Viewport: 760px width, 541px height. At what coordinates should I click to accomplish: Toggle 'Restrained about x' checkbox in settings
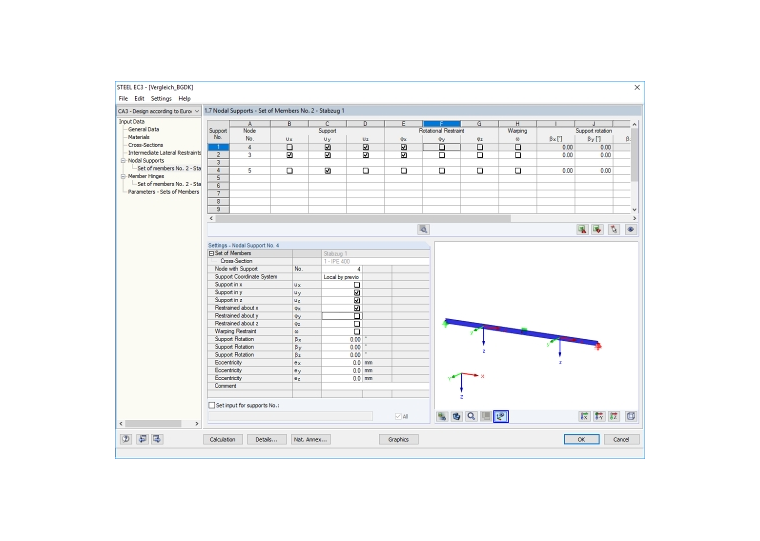[x=357, y=308]
